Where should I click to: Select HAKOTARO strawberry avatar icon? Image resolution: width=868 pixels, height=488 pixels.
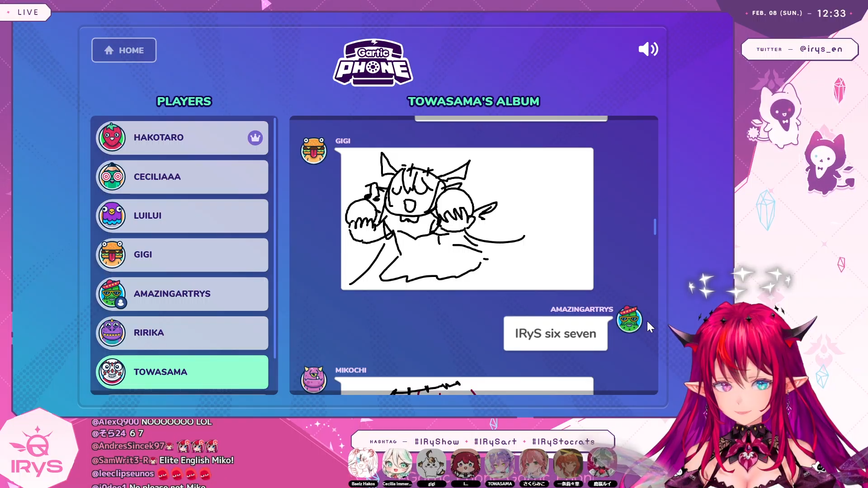point(112,137)
